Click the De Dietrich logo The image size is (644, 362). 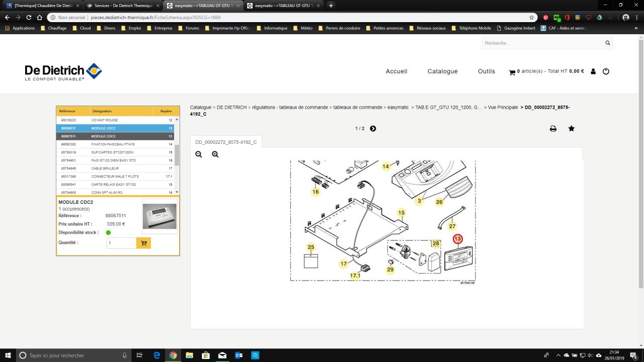63,72
